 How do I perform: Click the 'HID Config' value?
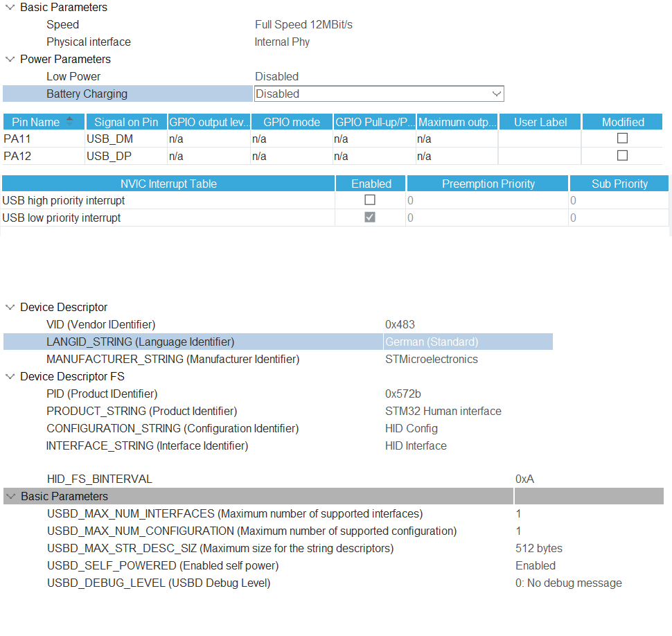pos(412,429)
